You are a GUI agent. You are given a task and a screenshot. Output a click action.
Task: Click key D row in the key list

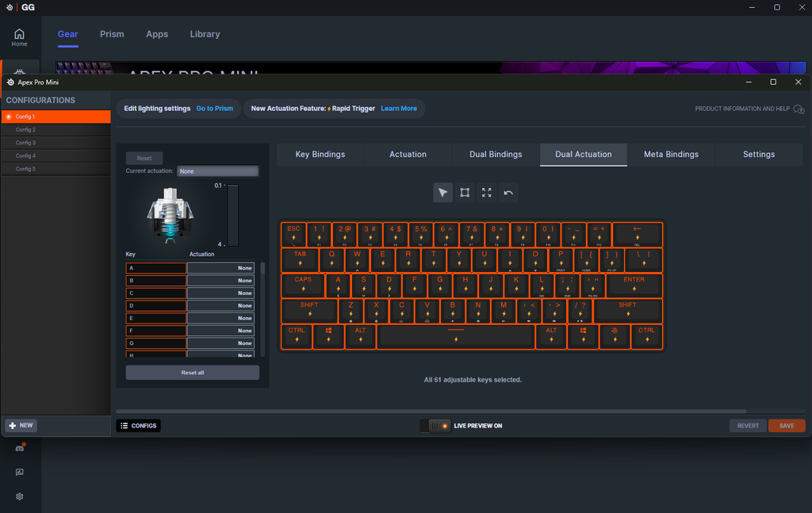pyautogui.click(x=156, y=306)
